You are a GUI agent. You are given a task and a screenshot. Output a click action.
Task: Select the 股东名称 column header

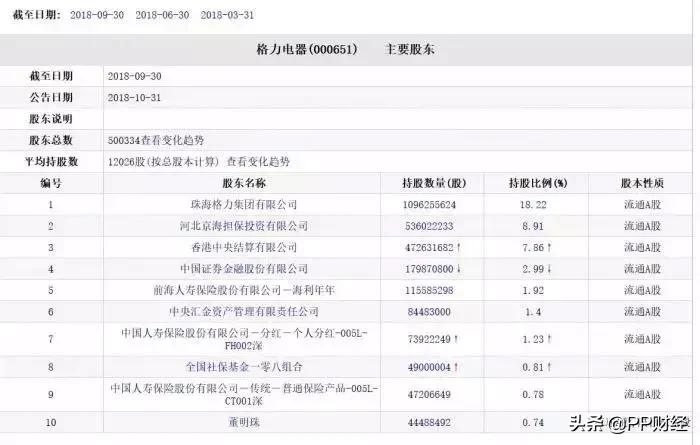244,183
